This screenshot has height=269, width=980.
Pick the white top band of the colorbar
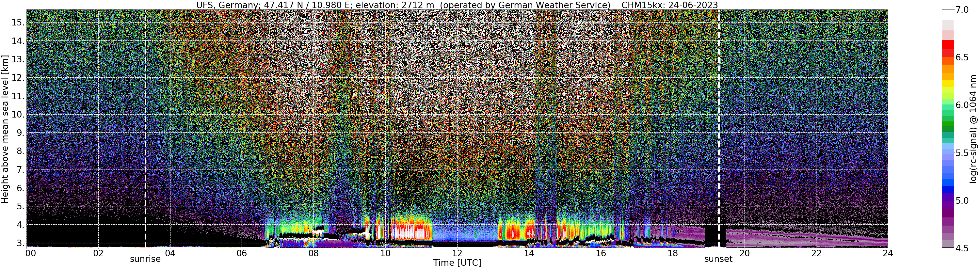click(x=948, y=14)
